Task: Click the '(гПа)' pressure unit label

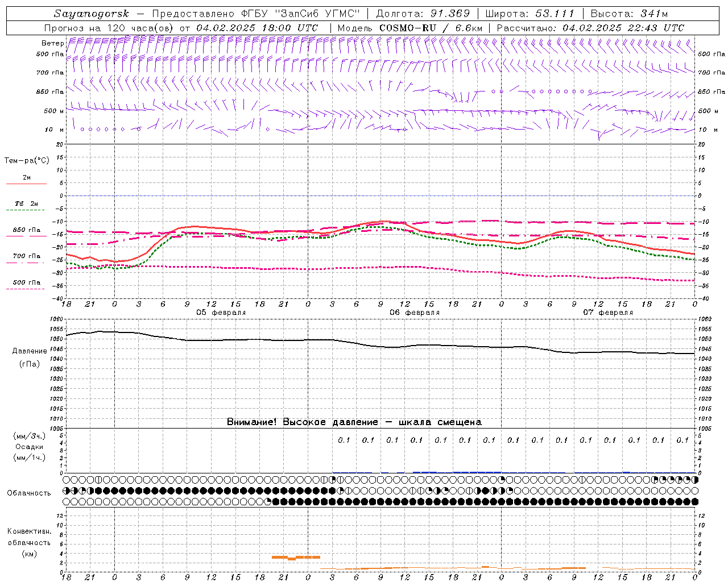Action: tap(30, 364)
